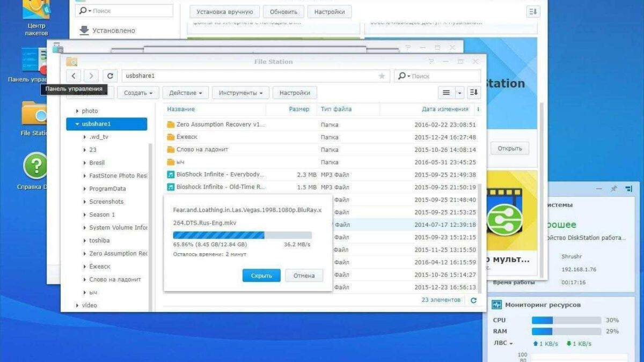Click the Package Center Поиск search field
This screenshot has height=362, width=644.
[x=124, y=11]
